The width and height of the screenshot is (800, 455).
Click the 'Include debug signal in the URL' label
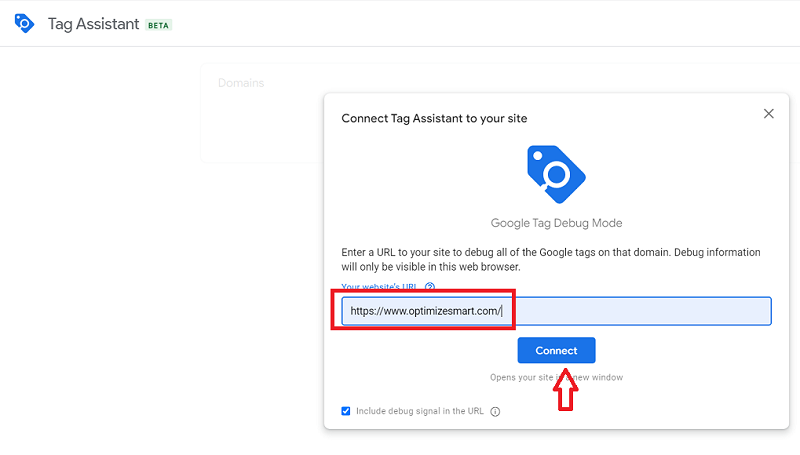coord(419,411)
